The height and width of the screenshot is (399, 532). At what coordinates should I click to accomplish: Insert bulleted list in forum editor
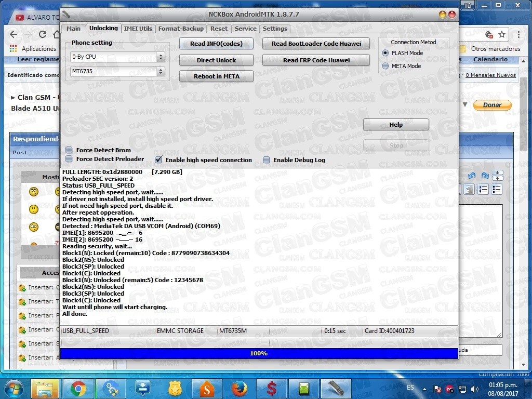497,189
